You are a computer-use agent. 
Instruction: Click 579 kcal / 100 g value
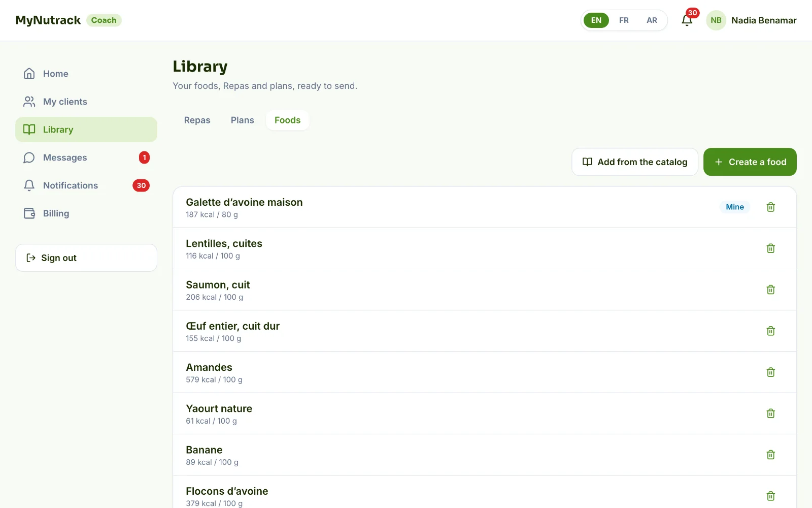(x=214, y=379)
